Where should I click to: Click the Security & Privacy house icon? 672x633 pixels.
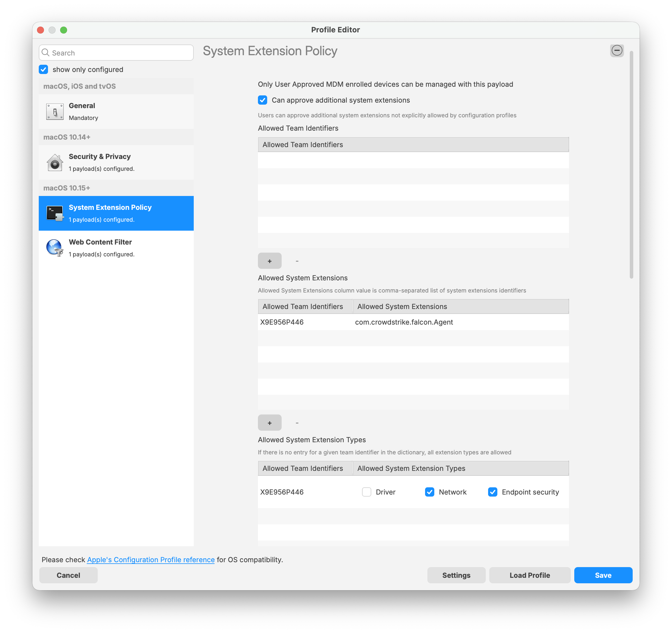click(x=55, y=162)
